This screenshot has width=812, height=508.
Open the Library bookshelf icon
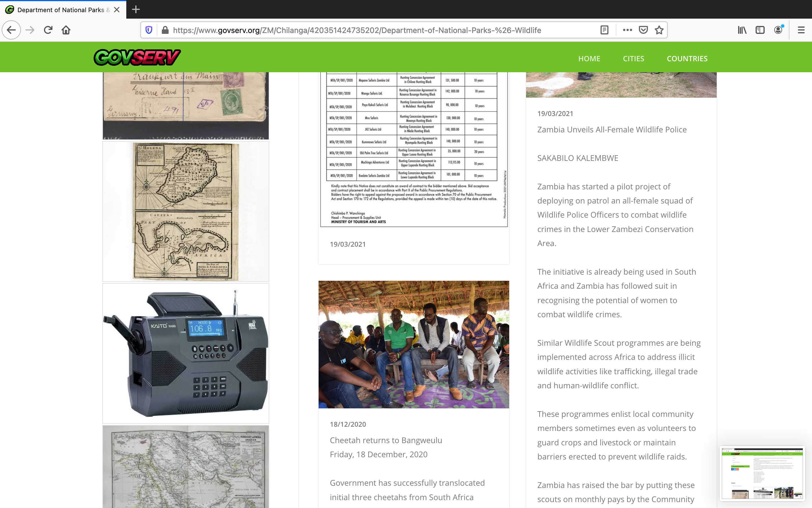pyautogui.click(x=742, y=30)
